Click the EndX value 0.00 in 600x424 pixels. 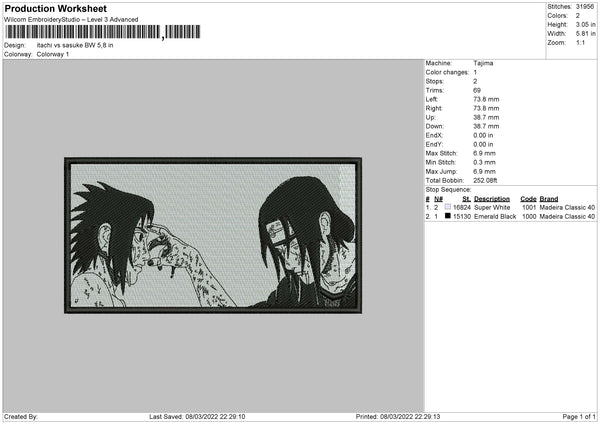[x=483, y=135]
